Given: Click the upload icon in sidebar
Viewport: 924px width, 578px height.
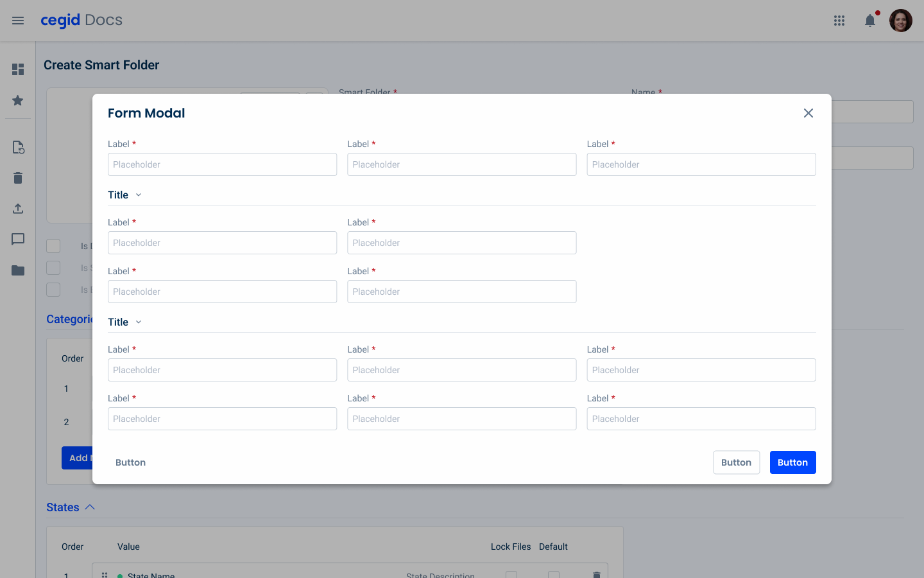Looking at the screenshot, I should click(18, 209).
